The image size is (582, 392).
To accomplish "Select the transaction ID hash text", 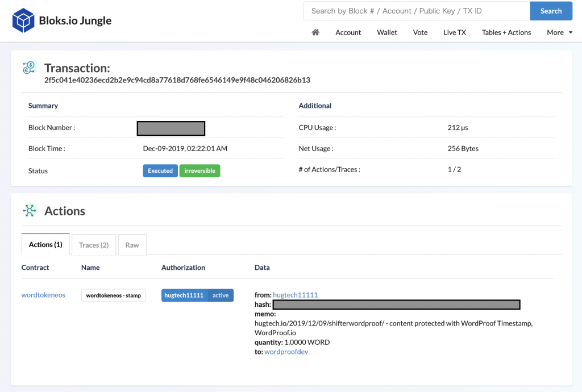I will 177,80.
